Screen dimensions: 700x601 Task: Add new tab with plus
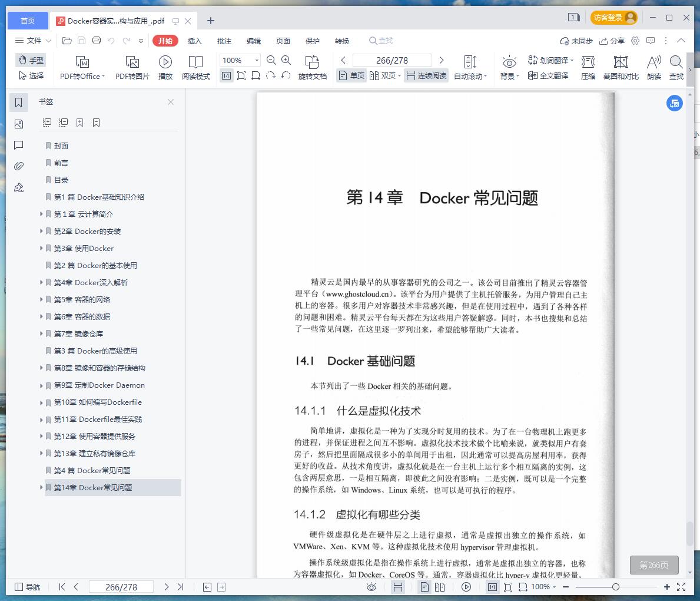(x=211, y=21)
